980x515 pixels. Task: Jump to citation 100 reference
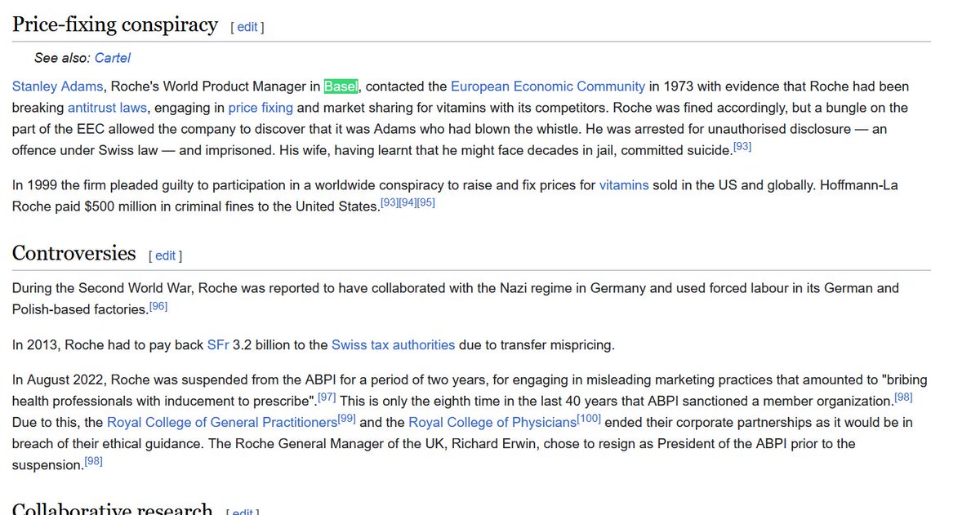click(x=589, y=419)
